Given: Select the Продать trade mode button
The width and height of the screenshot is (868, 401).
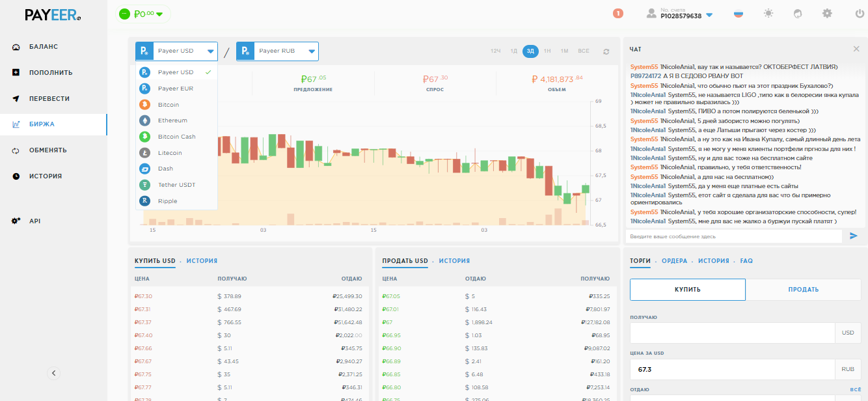Looking at the screenshot, I should 804,290.
